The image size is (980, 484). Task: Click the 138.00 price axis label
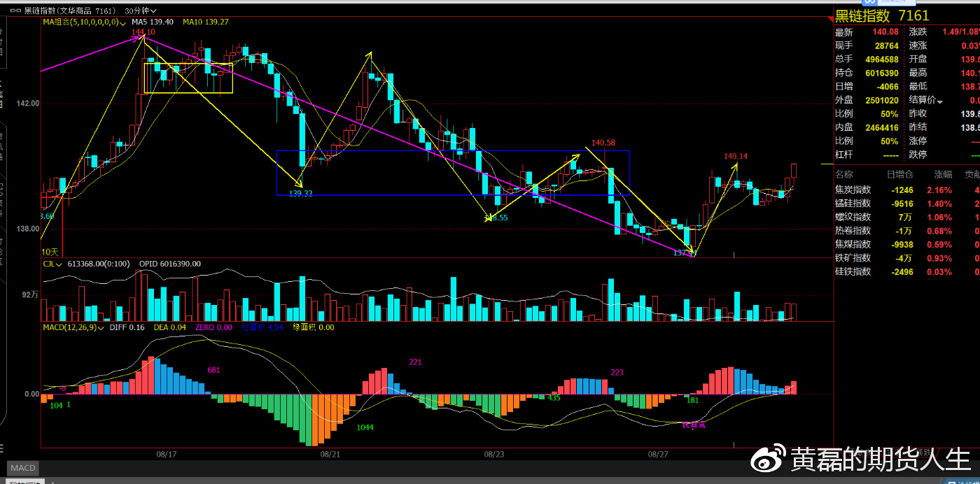pos(28,229)
